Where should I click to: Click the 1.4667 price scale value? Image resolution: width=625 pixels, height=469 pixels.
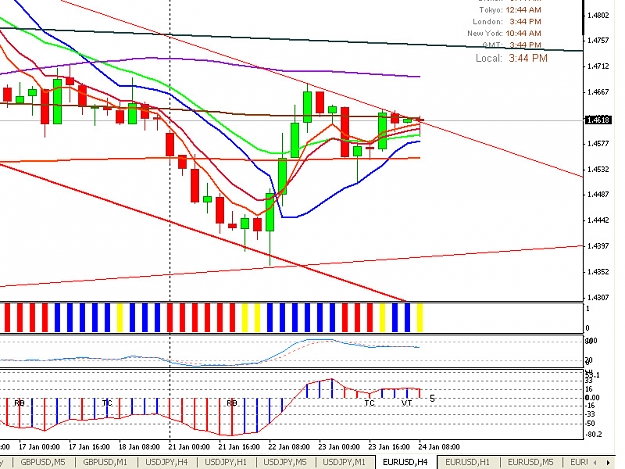(x=598, y=92)
